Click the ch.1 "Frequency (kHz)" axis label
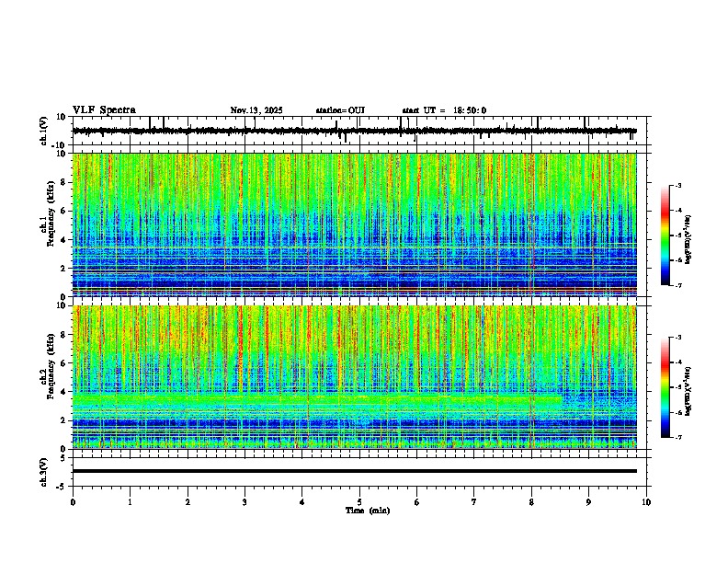Screen dimensions: 728x563 point(51,214)
